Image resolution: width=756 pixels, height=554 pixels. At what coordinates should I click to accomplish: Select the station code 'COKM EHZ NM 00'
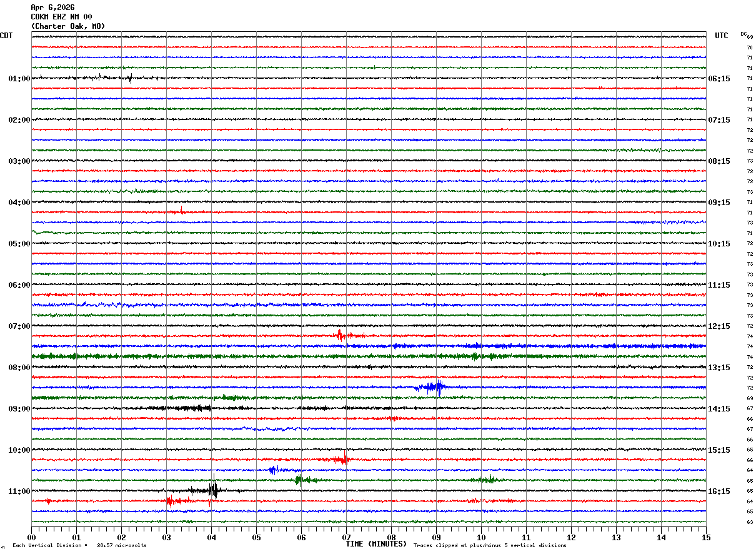point(61,17)
